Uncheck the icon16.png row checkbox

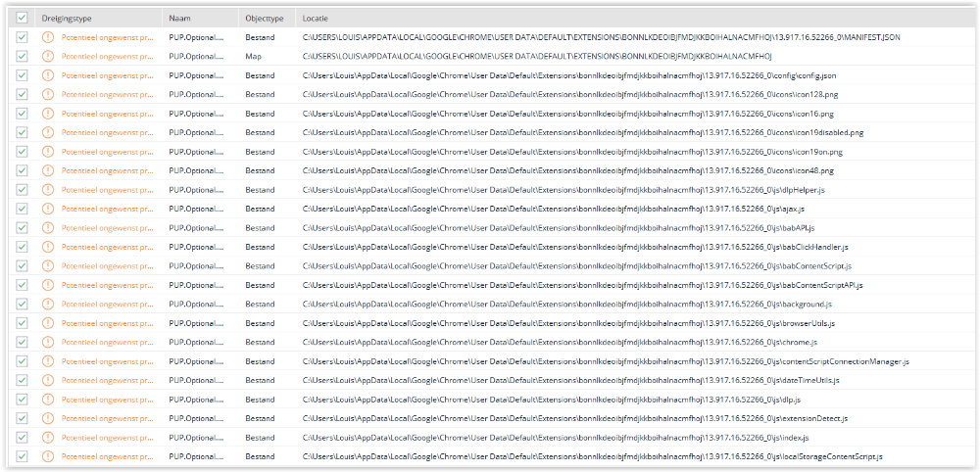(x=22, y=114)
